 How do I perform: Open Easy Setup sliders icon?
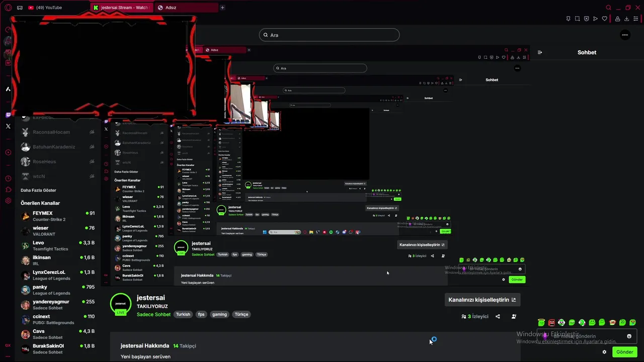(636, 19)
